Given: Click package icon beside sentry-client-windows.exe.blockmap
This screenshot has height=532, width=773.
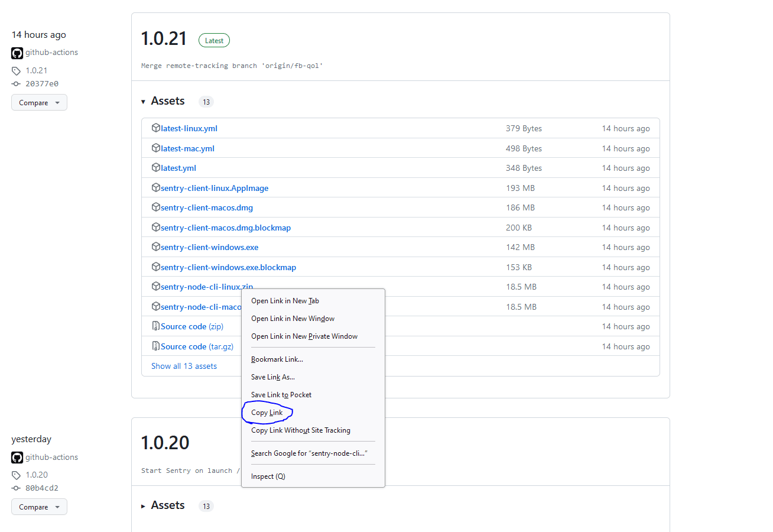Looking at the screenshot, I should (x=156, y=267).
